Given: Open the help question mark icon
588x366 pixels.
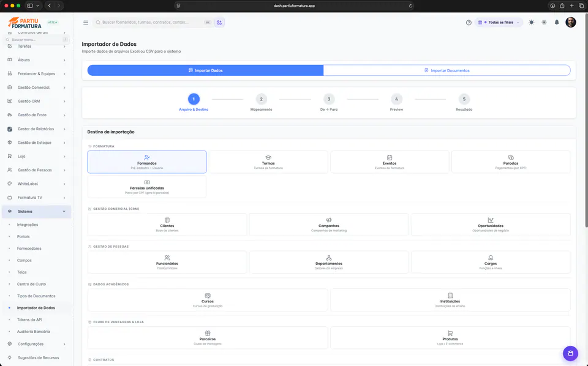Looking at the screenshot, I should (x=469, y=23).
